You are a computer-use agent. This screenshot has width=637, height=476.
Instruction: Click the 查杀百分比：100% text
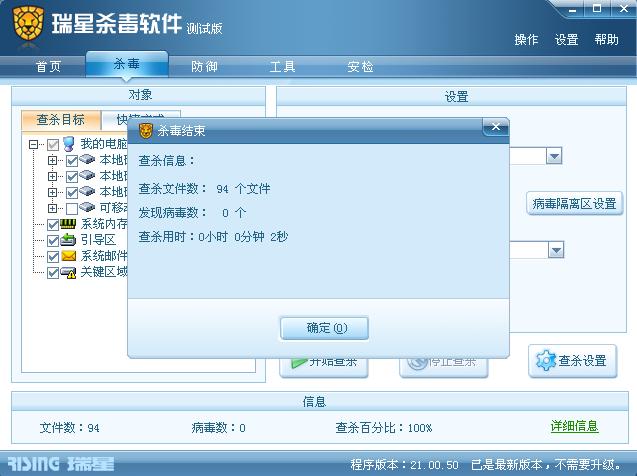point(384,428)
